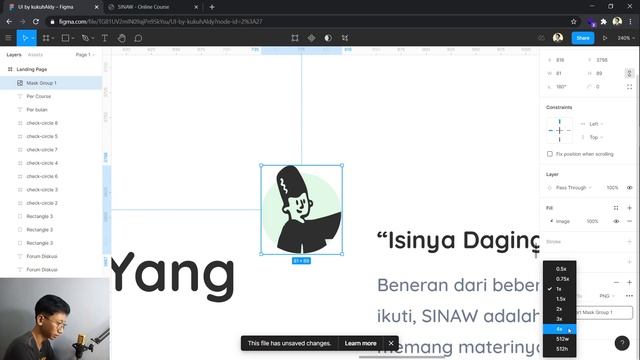Choose 4x export scale
Screen dimensions: 640x360
[560, 329]
